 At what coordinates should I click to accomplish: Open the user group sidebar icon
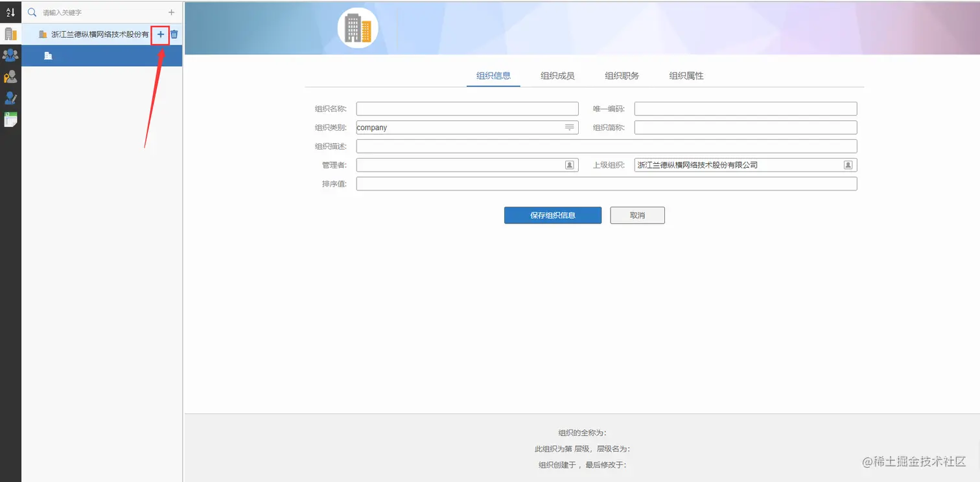[x=10, y=56]
